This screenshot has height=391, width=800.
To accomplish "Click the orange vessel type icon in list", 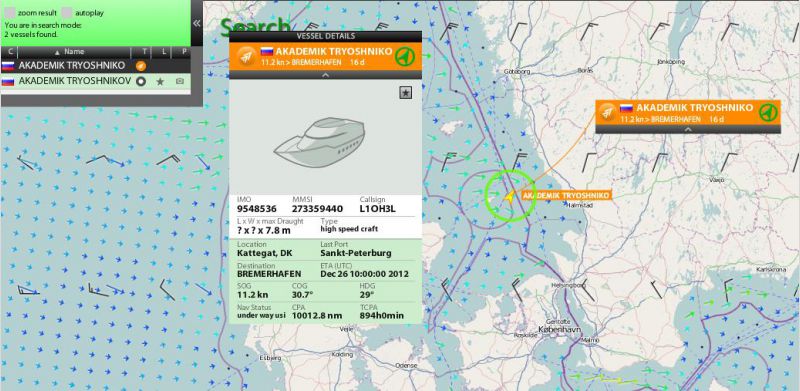I will pos(141,66).
